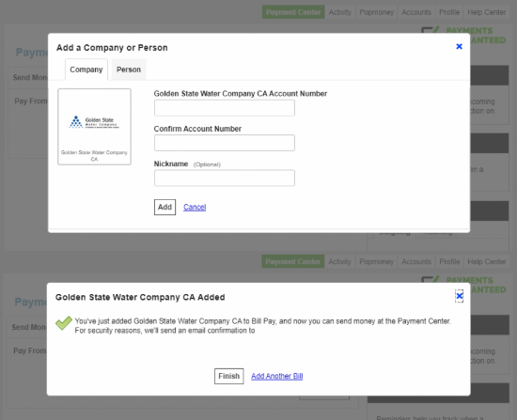
Task: Select the Company tab
Action: coord(86,70)
